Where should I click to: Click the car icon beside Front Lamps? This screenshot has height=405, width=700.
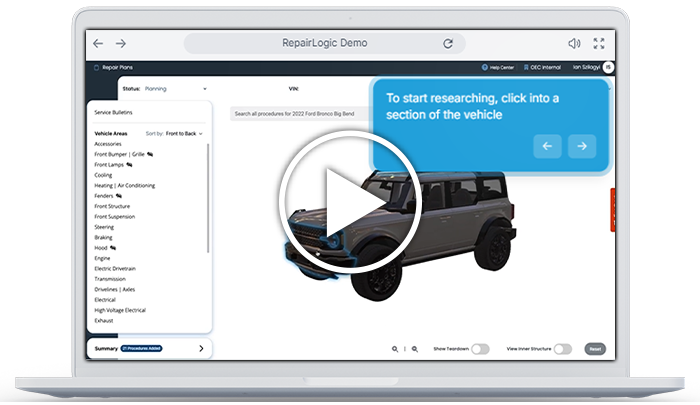[129, 165]
